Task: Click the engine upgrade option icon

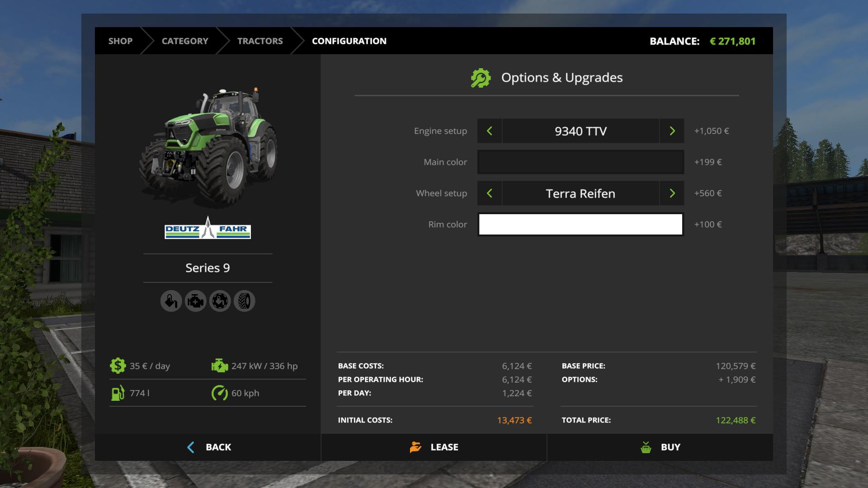Action: 195,301
